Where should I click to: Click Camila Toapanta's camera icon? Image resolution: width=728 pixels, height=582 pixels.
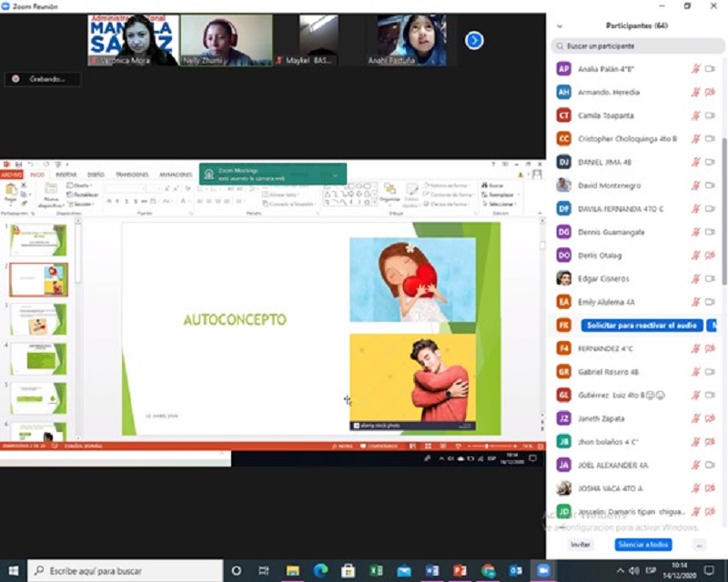[x=710, y=115]
